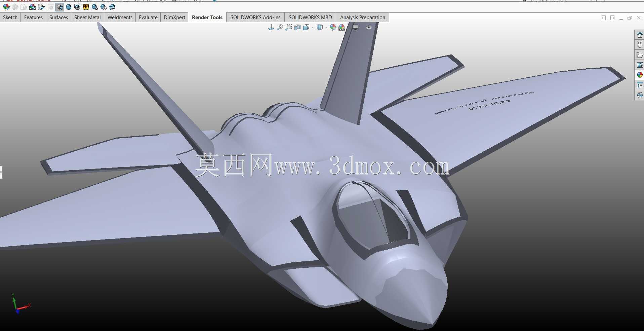Select the Surfaces tab

pos(58,17)
